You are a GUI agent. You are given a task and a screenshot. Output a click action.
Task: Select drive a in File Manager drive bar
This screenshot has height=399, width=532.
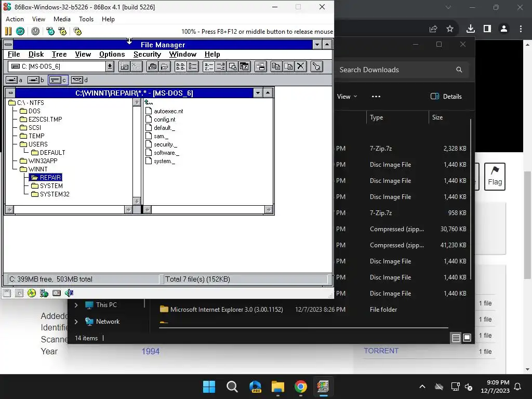14,80
